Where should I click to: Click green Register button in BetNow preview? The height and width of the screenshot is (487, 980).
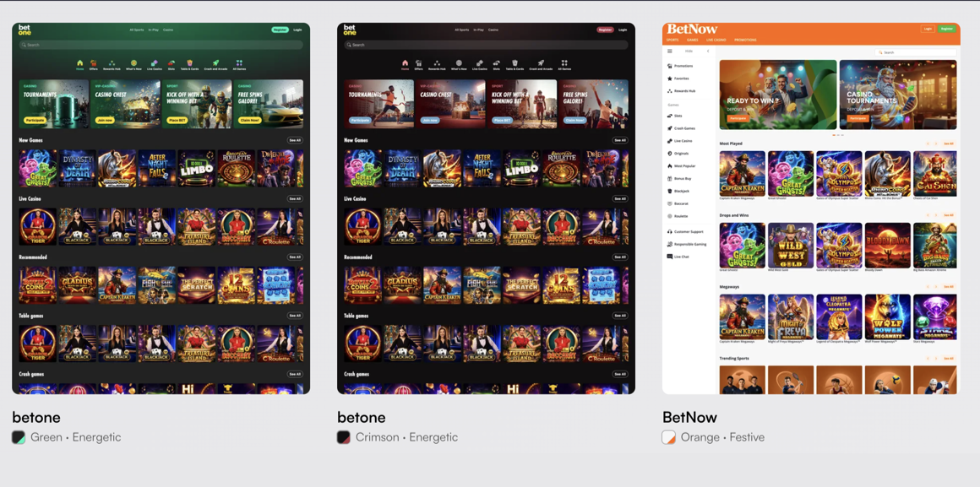click(947, 29)
